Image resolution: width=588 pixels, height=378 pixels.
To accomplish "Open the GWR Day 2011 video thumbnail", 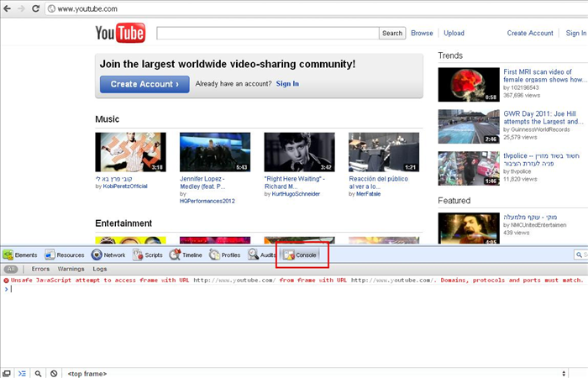I will pos(469,126).
